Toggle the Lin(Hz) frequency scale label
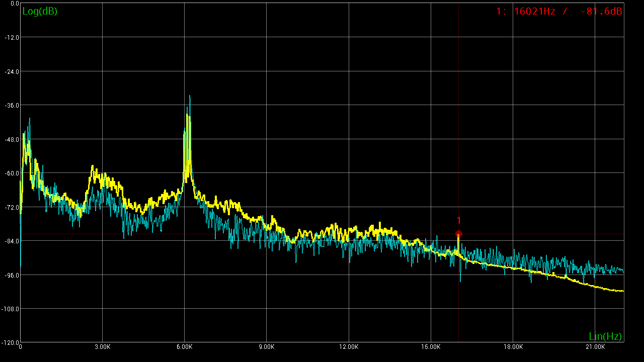Viewport: 644px width, 362px height. pyautogui.click(x=605, y=336)
